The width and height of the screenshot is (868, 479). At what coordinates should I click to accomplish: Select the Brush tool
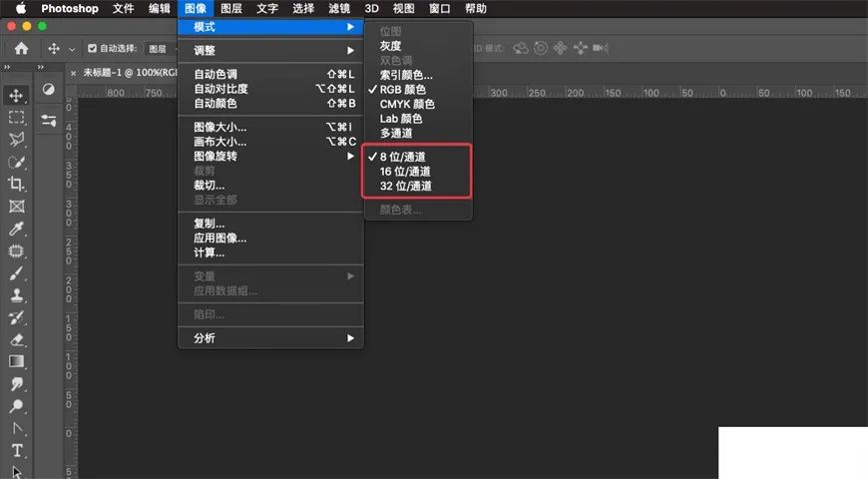pyautogui.click(x=16, y=273)
